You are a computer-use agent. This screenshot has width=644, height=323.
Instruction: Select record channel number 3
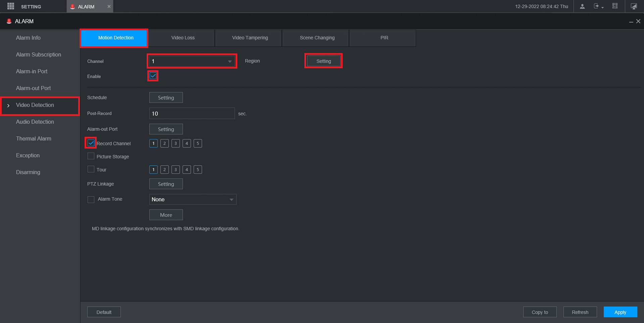pos(176,144)
